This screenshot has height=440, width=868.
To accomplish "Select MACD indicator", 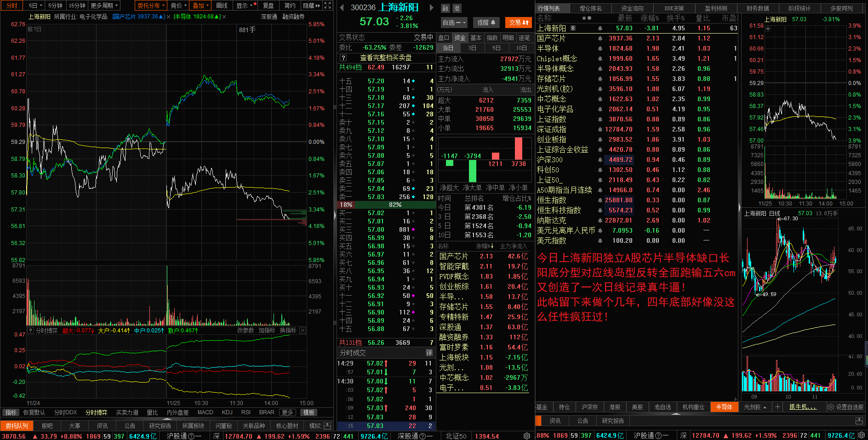I will (x=205, y=412).
